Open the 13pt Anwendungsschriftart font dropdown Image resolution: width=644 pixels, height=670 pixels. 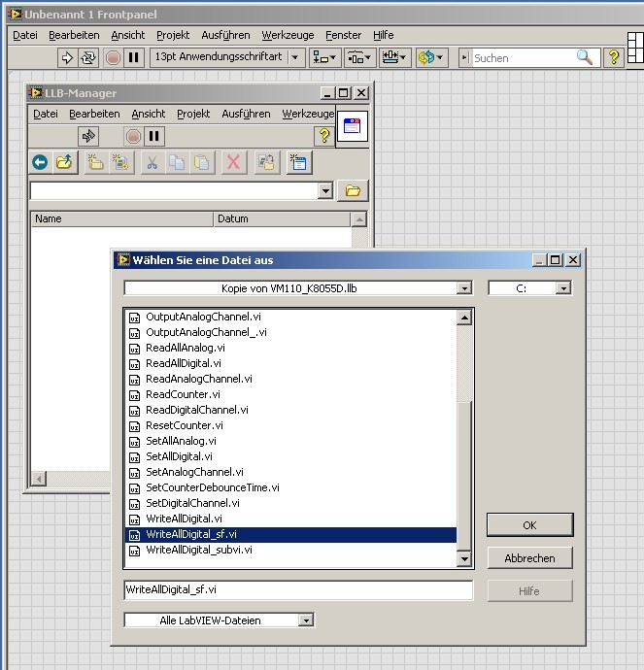tap(295, 57)
